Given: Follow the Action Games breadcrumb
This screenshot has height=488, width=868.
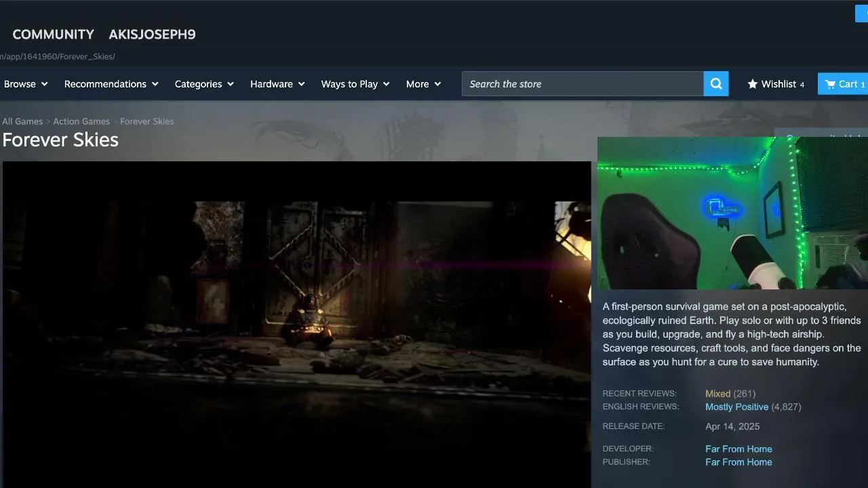Looking at the screenshot, I should (81, 121).
